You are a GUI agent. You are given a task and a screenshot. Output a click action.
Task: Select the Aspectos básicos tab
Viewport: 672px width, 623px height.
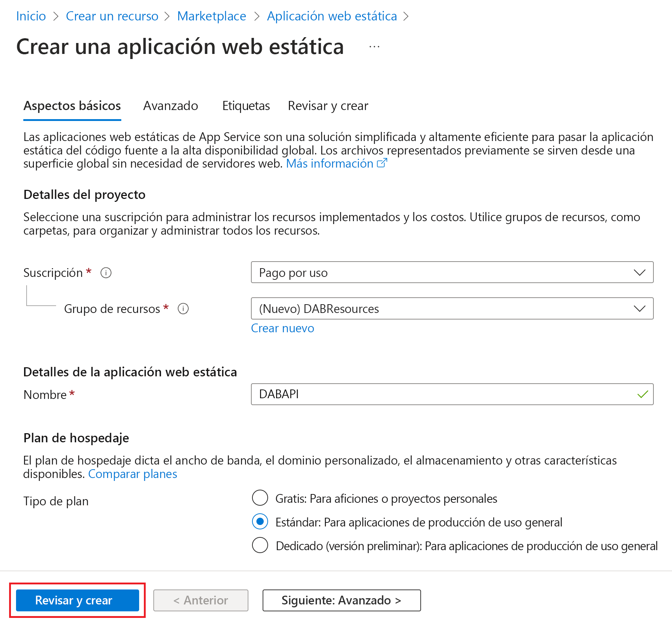point(72,106)
